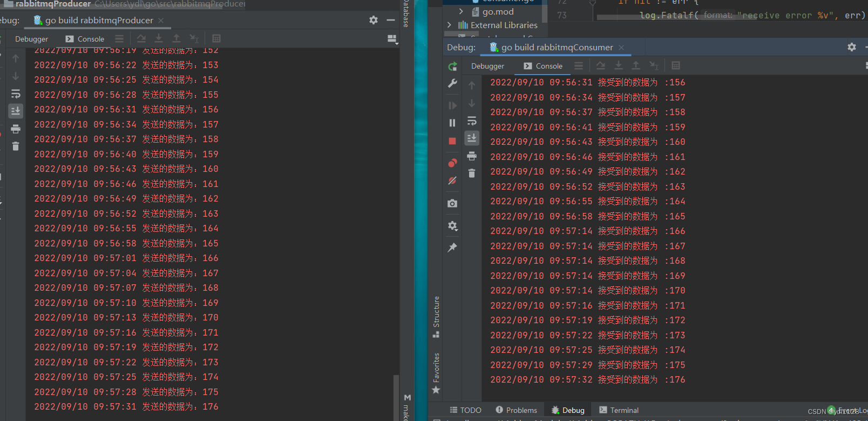Open the TODO tool window

(465, 410)
